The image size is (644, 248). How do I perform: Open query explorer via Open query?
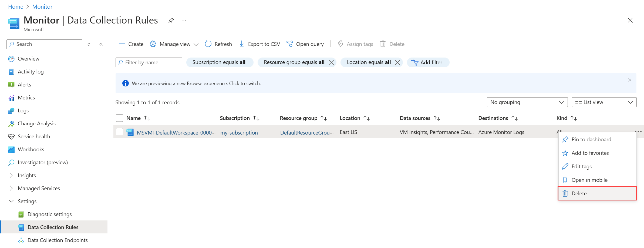[x=305, y=44]
